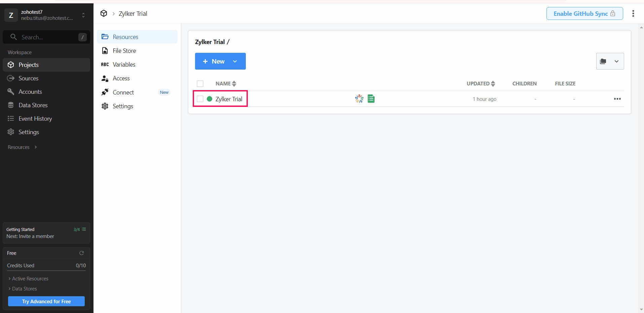Click the CHILDREN column header
The width and height of the screenshot is (644, 313).
click(x=525, y=84)
